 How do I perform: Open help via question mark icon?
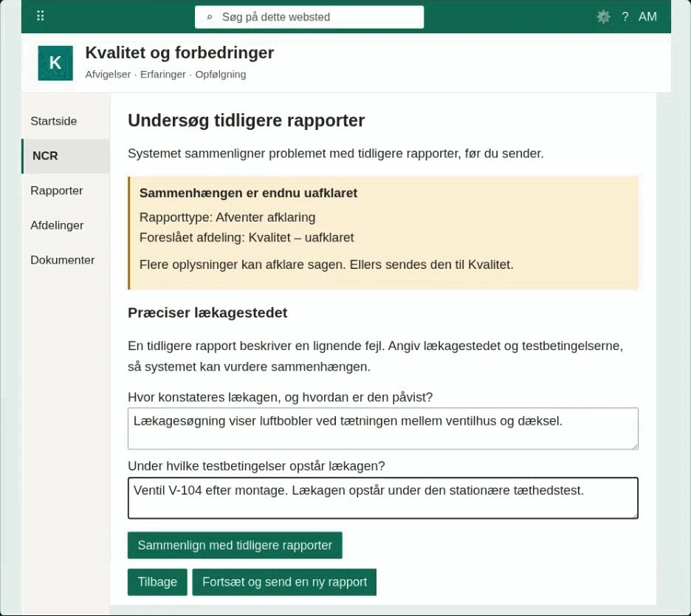(625, 17)
